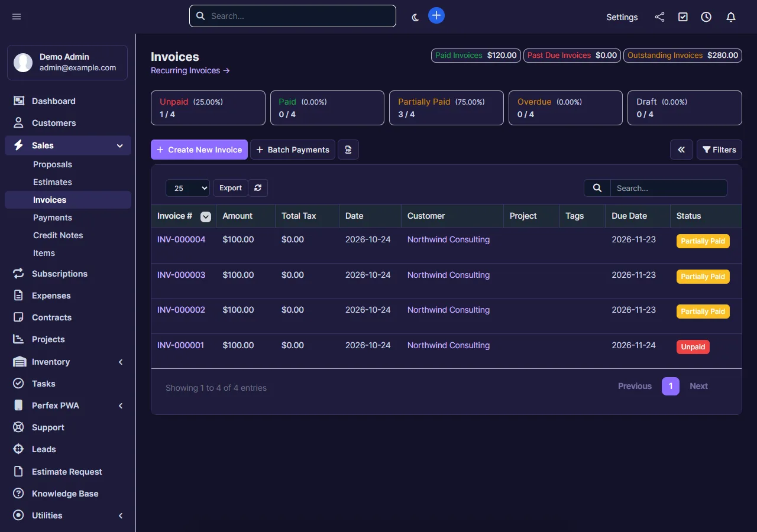Click Create New Invoice button
757x532 pixels.
coord(199,150)
